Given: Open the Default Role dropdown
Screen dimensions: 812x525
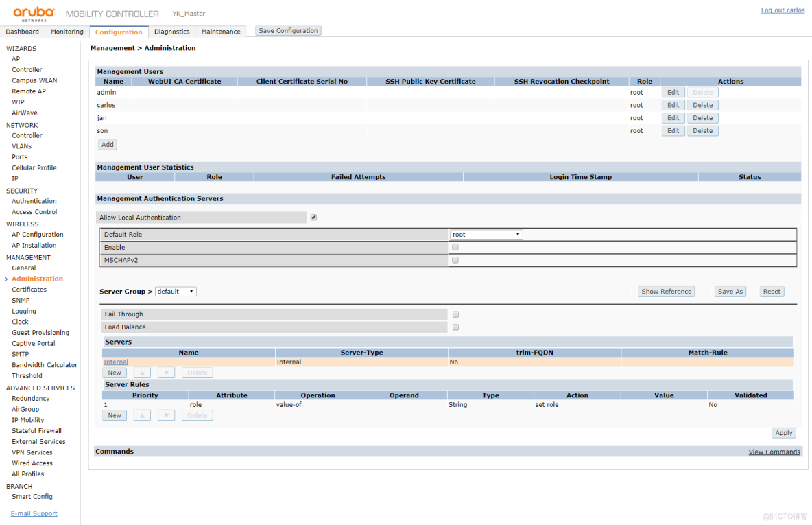Looking at the screenshot, I should tap(486, 234).
